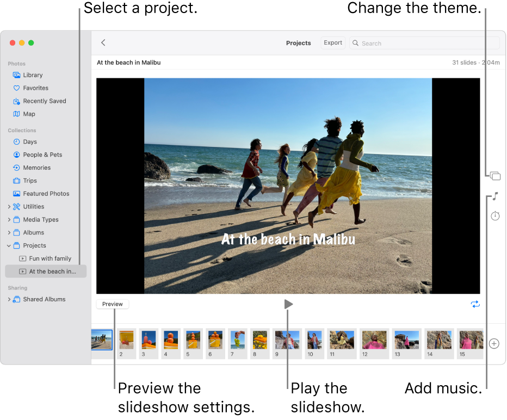
Task: Open Memories in the sidebar
Action: 46,168
